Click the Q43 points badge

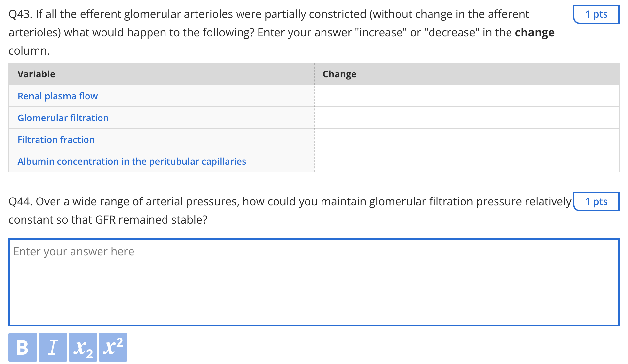[x=596, y=14]
